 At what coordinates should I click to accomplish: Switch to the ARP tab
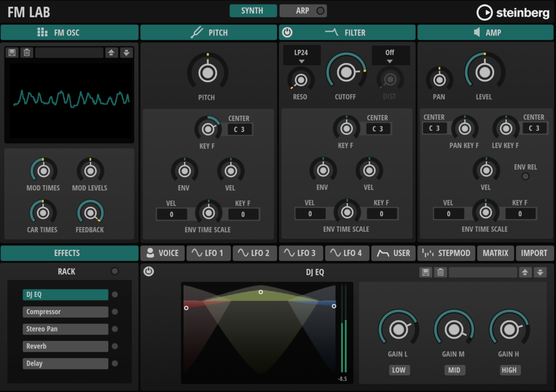pos(303,11)
